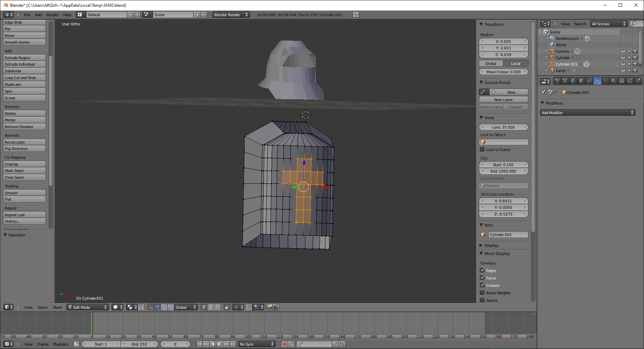
Task: Open the Render properties tab (camera icon)
Action: (x=557, y=81)
